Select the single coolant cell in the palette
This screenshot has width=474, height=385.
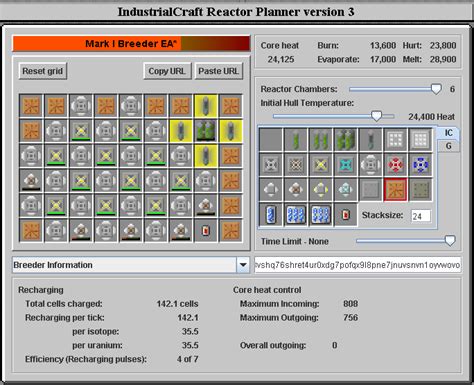tap(271, 215)
